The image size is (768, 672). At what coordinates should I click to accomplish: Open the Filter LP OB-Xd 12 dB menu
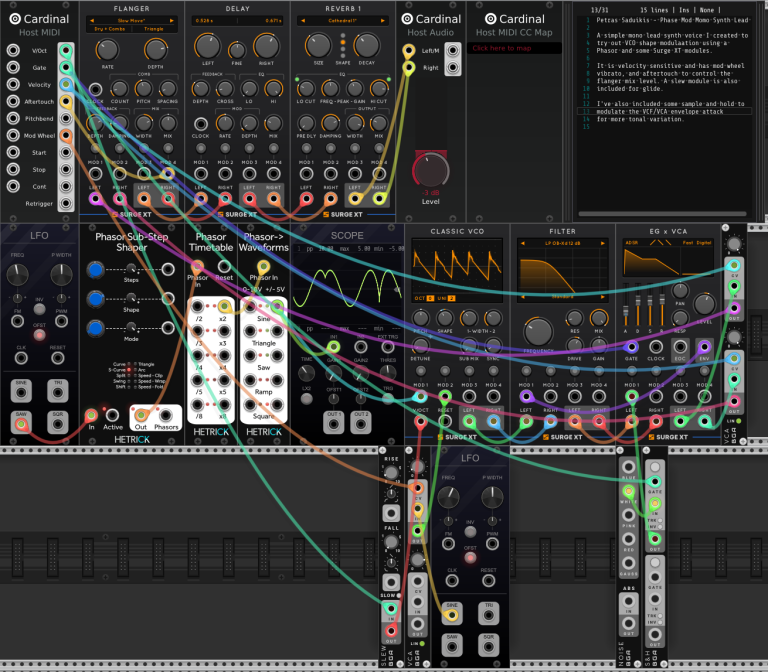click(x=562, y=243)
